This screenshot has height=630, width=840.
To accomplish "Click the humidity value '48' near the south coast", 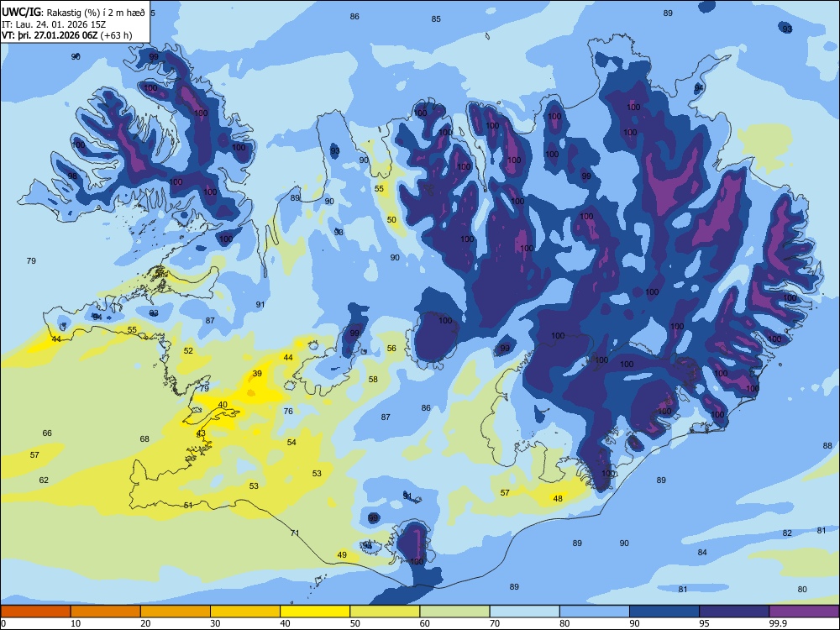I will [x=558, y=499].
